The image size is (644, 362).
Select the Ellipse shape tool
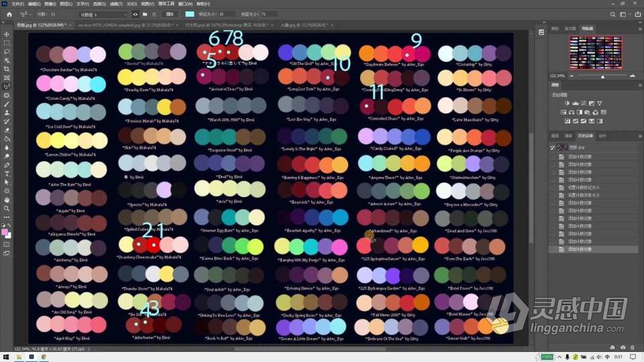click(7, 191)
